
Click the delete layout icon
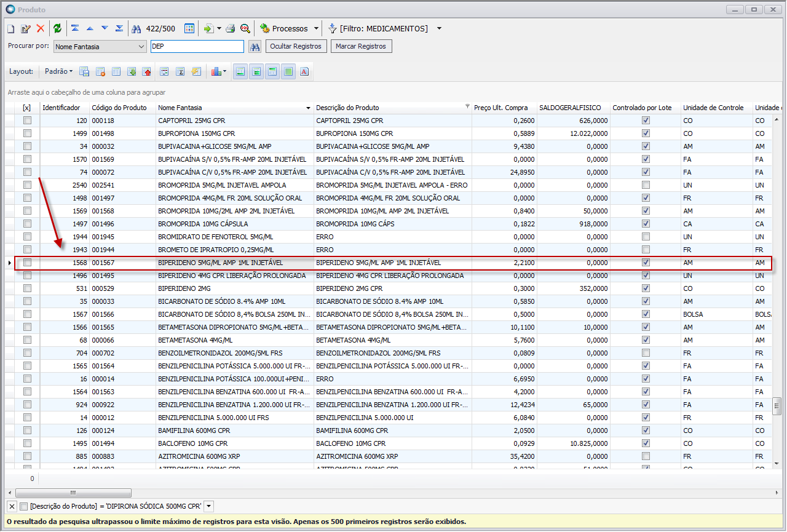[x=101, y=71]
